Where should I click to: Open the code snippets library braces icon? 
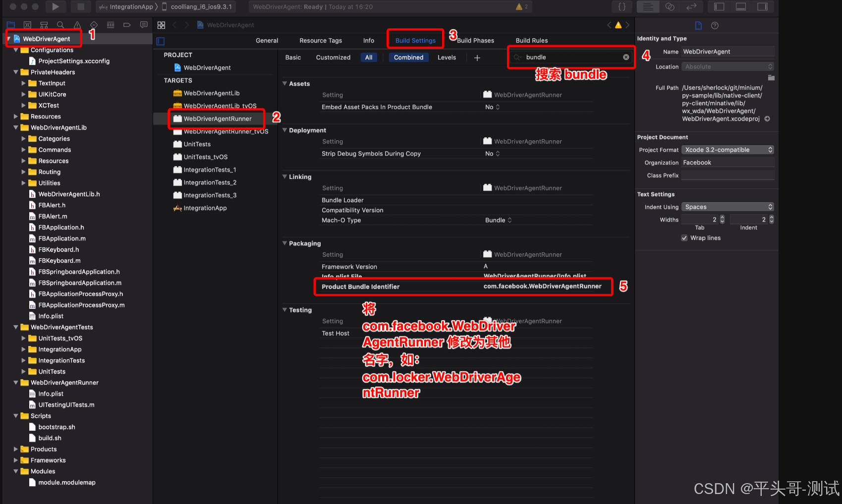622,6
